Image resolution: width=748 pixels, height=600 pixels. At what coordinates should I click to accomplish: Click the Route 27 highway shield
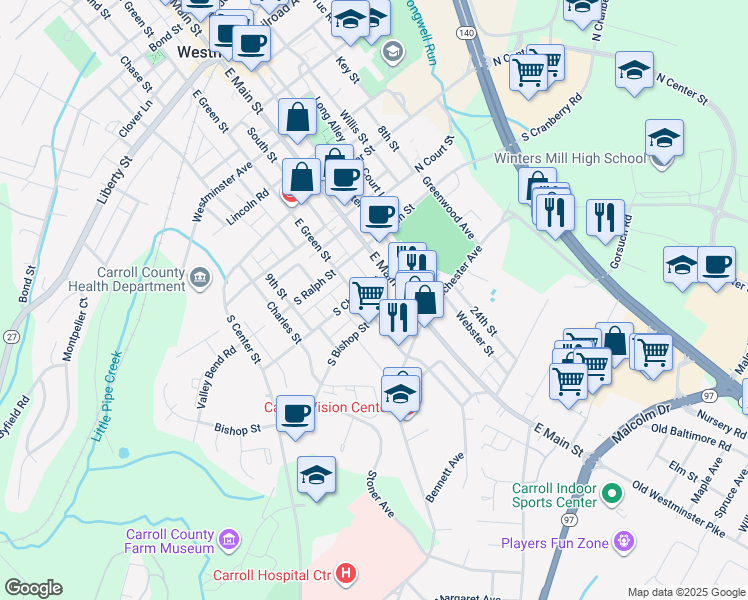(9, 337)
